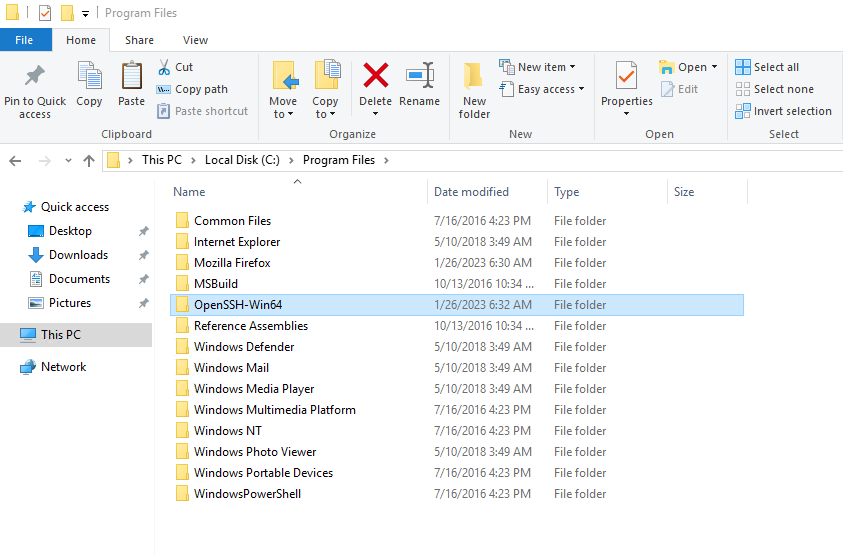Select the MSBuild folder

pos(457,284)
